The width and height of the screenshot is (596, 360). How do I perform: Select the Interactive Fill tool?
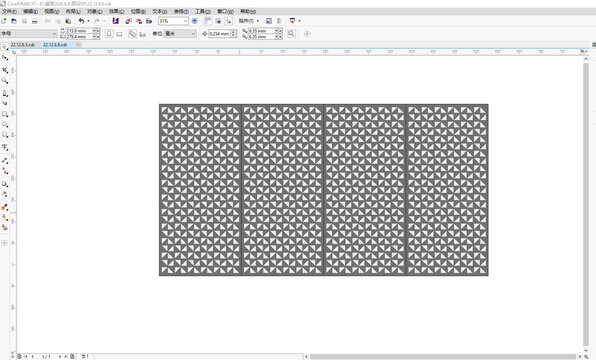5,218
